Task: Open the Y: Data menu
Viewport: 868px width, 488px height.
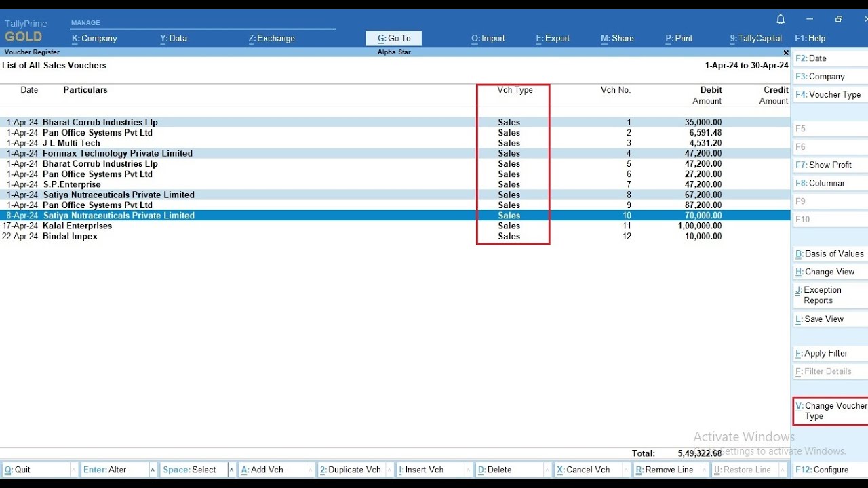Action: coord(174,39)
